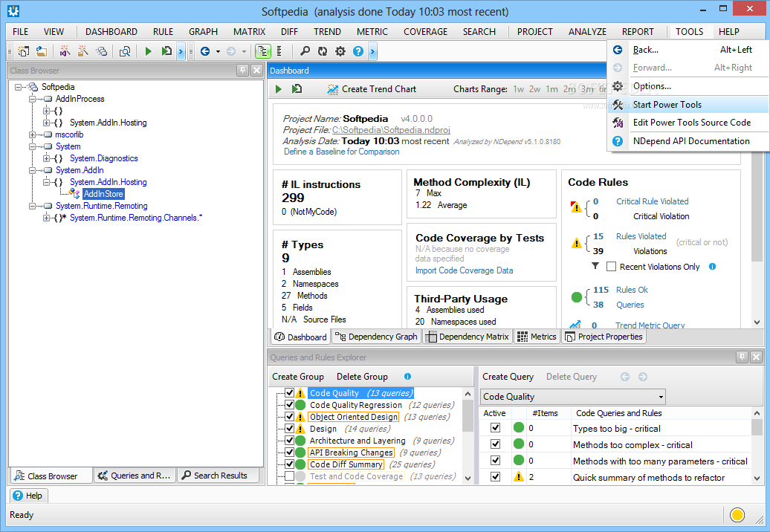Viewport: 770px width, 532px height.
Task: Click the analyze Visual Studio solution icon
Action: (x=65, y=51)
